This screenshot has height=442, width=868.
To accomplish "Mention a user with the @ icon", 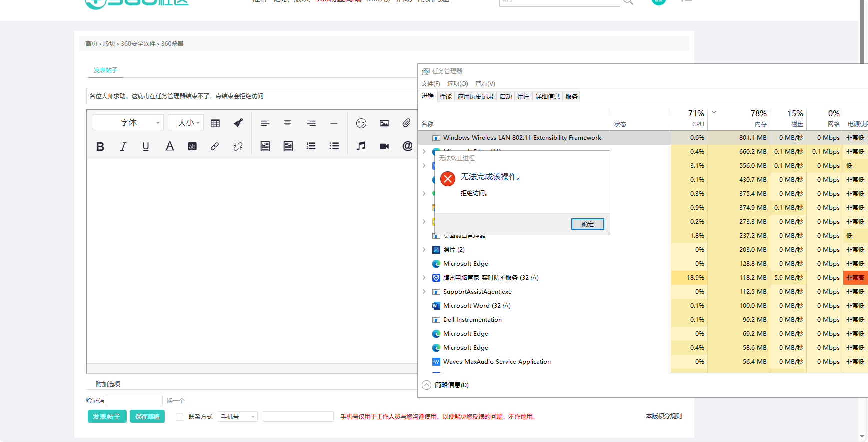I will tap(407, 146).
